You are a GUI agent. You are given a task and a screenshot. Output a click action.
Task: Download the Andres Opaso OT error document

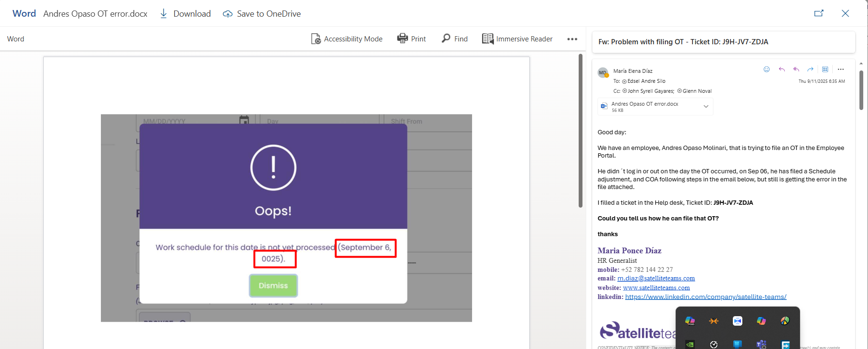pos(185,14)
